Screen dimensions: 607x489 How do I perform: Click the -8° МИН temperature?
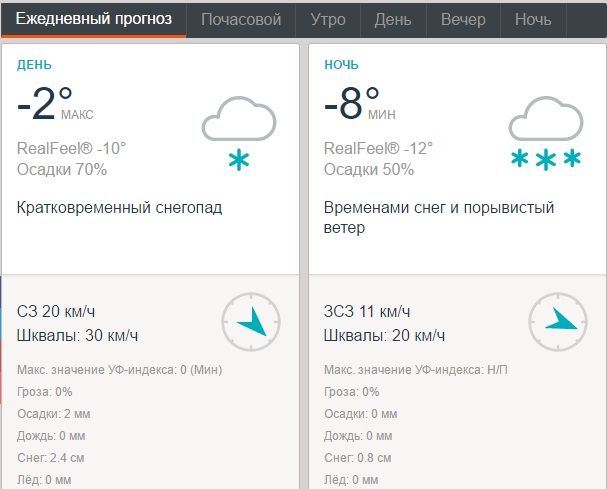tap(360, 104)
